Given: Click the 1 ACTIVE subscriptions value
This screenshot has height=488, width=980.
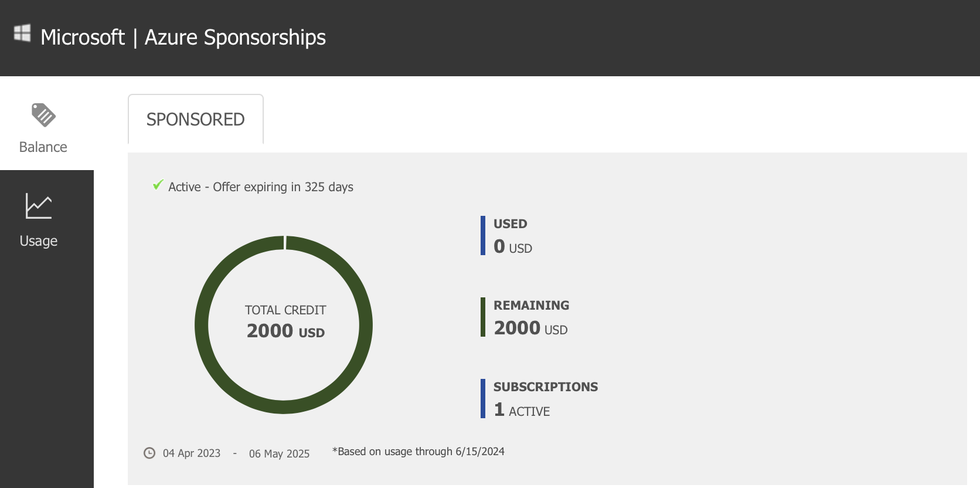Looking at the screenshot, I should click(x=522, y=409).
